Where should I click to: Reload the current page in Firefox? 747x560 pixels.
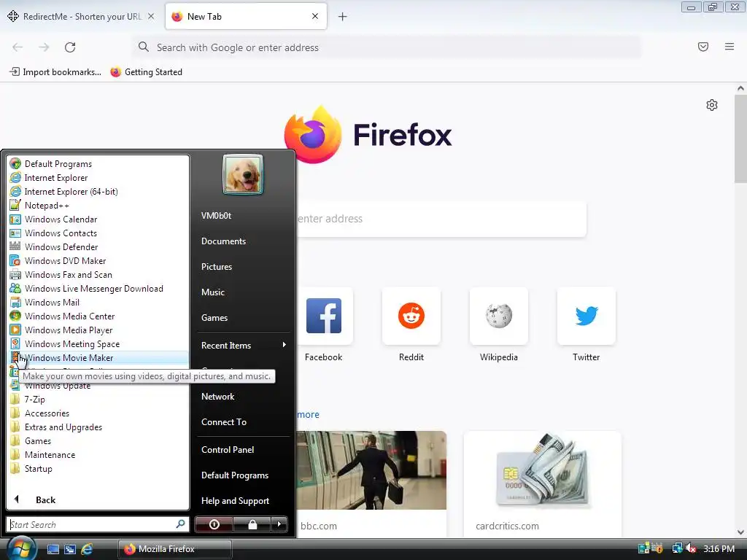pos(70,47)
